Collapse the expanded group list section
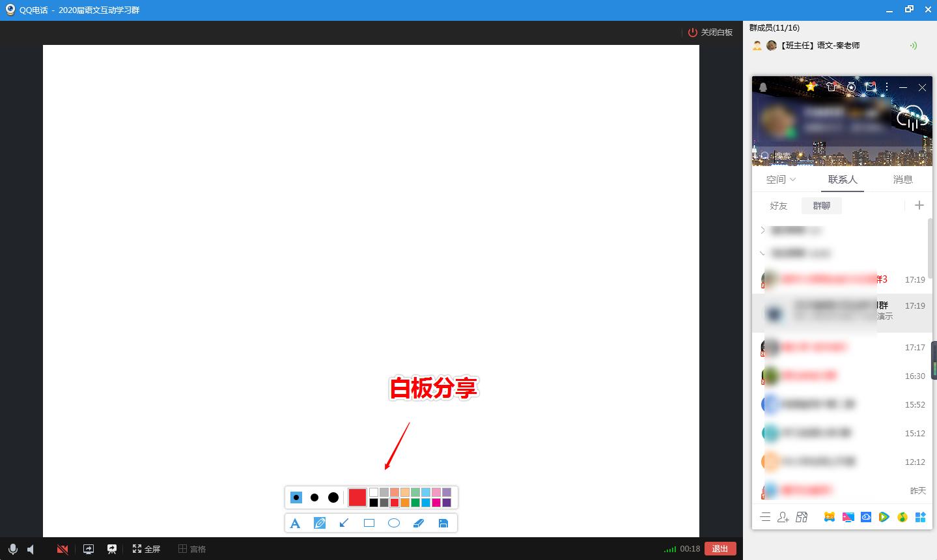 (x=762, y=253)
